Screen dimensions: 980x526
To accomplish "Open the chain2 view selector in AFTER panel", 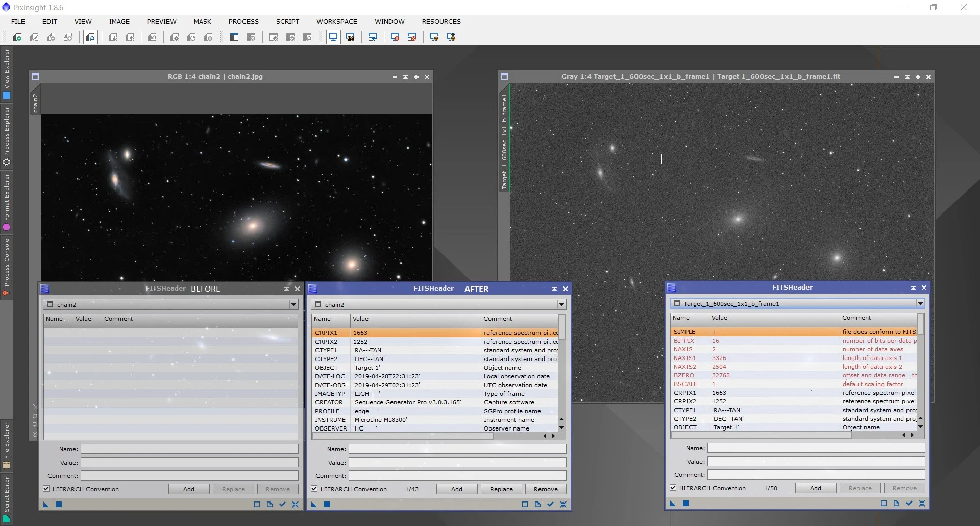I will click(x=561, y=305).
